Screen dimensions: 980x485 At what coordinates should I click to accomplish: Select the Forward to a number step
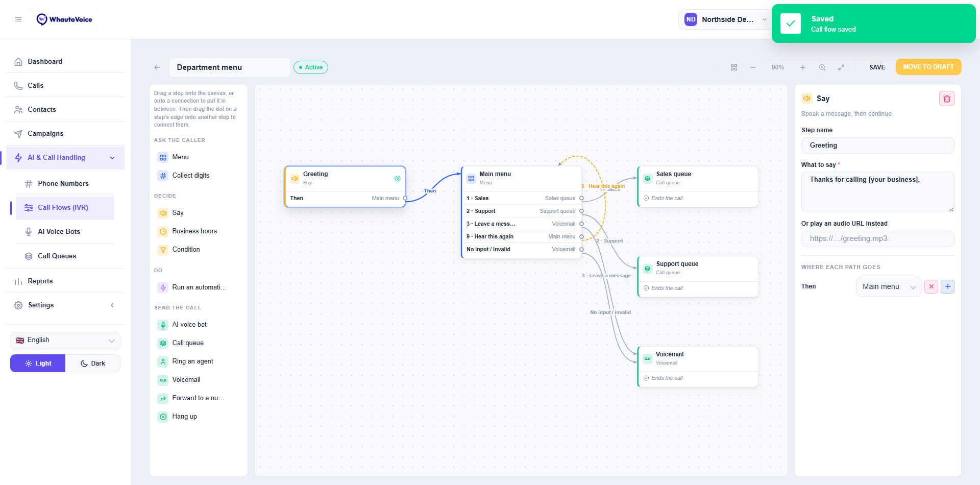198,398
